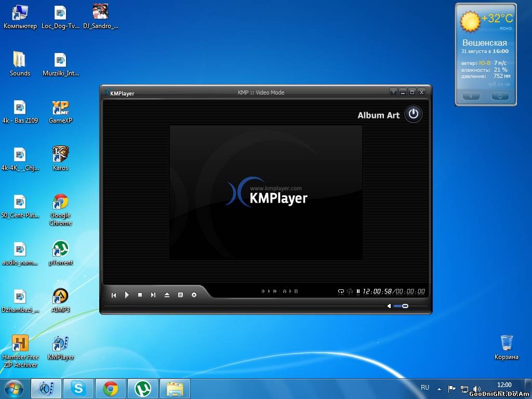Click the sun icon in weather gadget

click(x=470, y=21)
